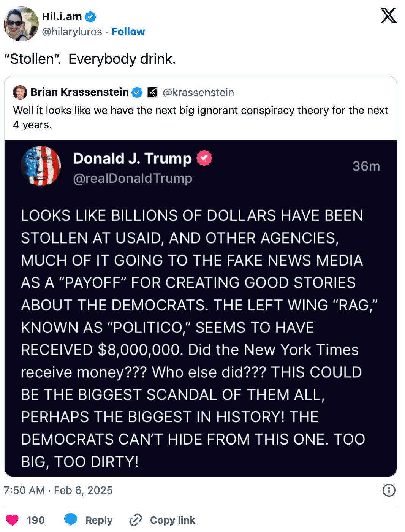Open the @krassenstein handle link

(198, 92)
